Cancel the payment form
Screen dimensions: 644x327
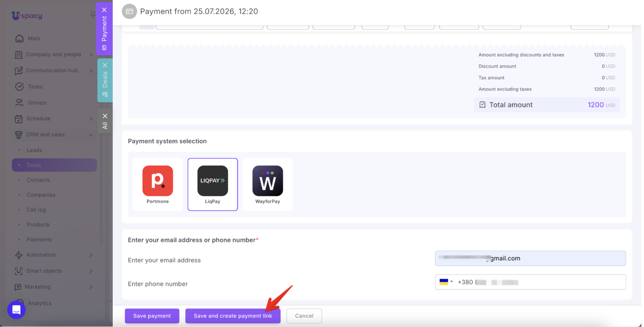(x=304, y=316)
